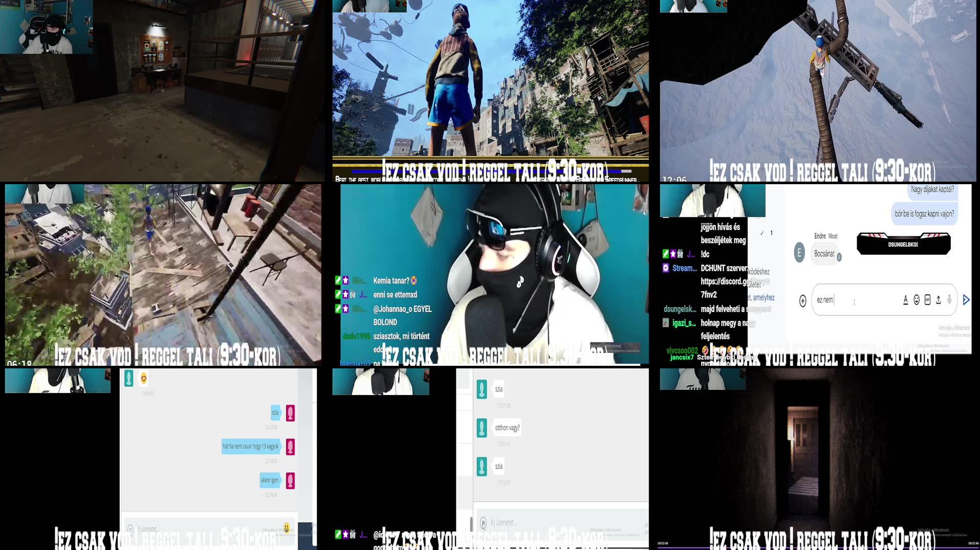Screen dimensions: 980x550
Task: Click the 'vivcsoo002' username in chat
Action: (x=682, y=350)
